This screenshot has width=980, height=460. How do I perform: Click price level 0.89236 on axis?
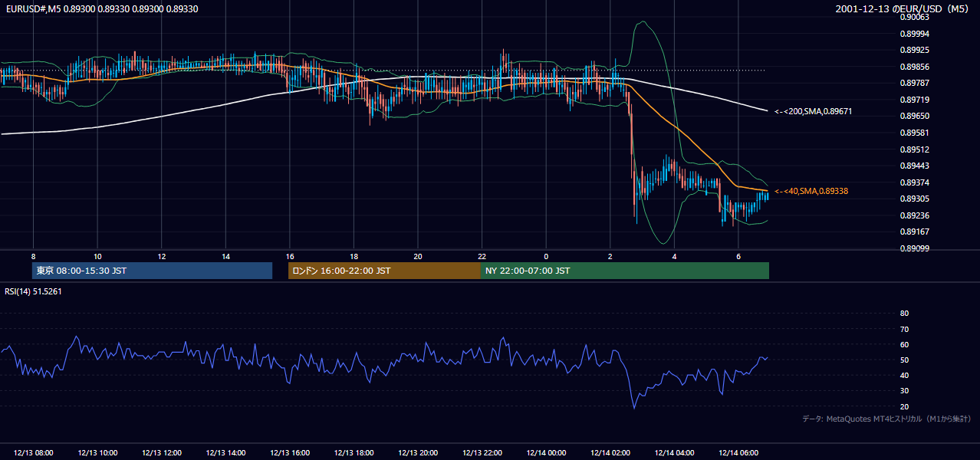[x=915, y=215]
